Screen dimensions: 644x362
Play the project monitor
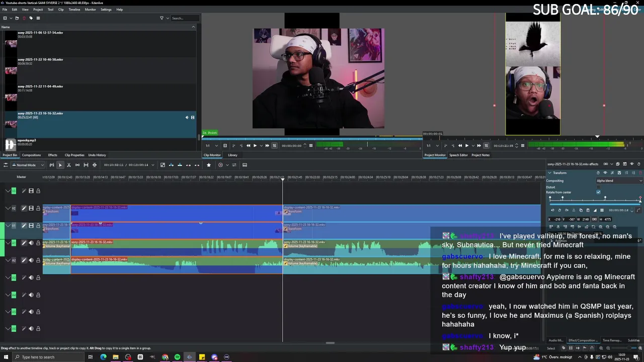pos(466,146)
